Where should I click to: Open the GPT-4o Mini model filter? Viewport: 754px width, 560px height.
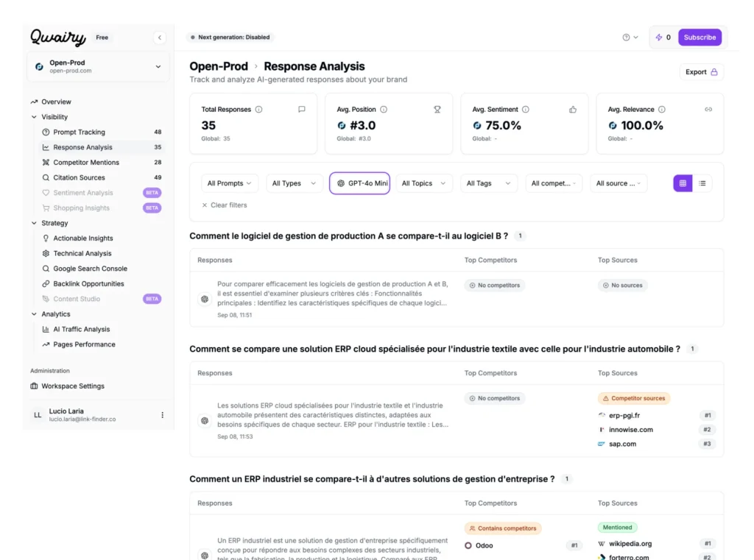tap(359, 183)
